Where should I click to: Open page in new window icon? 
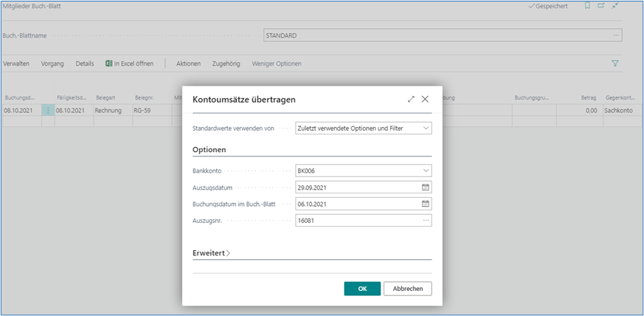[600, 6]
